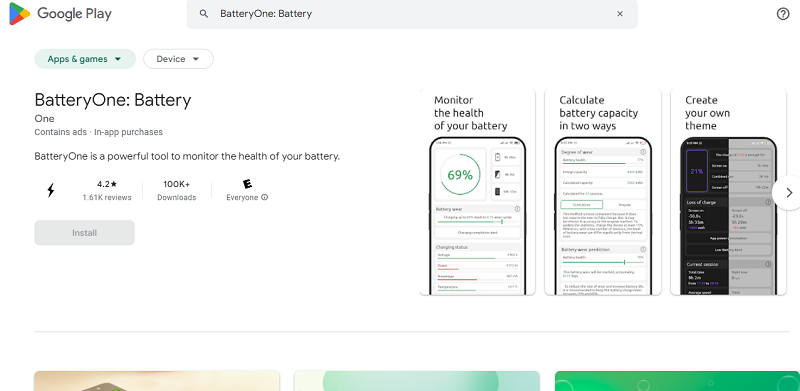Clear the search field with the X
The height and width of the screenshot is (391, 800).
point(620,14)
